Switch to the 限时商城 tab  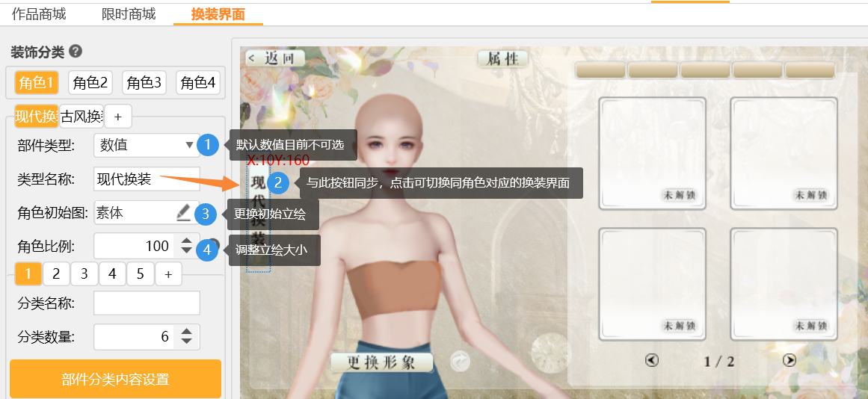(x=127, y=13)
